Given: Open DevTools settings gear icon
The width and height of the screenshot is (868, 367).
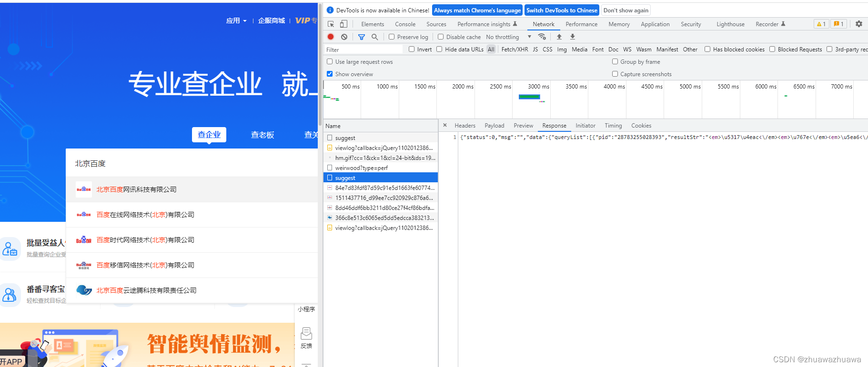Looking at the screenshot, I should pos(859,24).
